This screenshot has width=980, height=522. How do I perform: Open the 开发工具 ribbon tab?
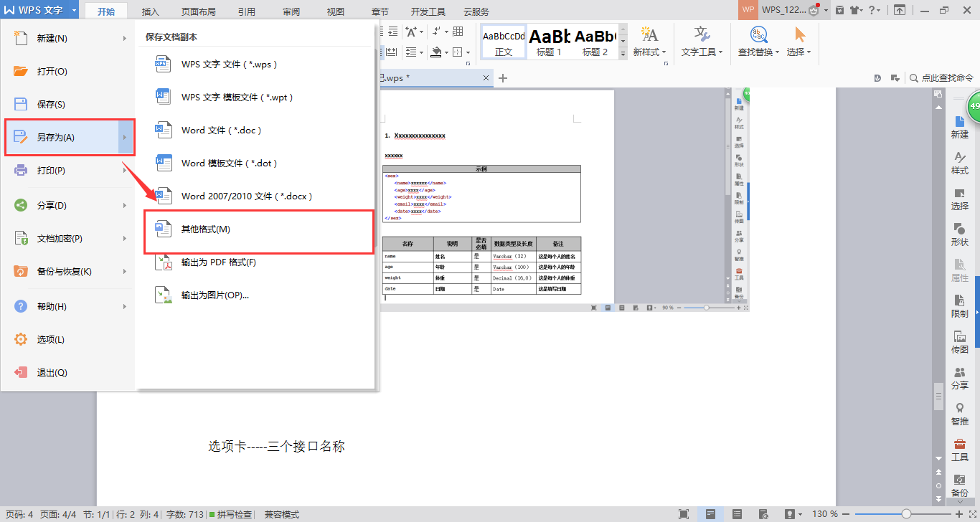428,11
